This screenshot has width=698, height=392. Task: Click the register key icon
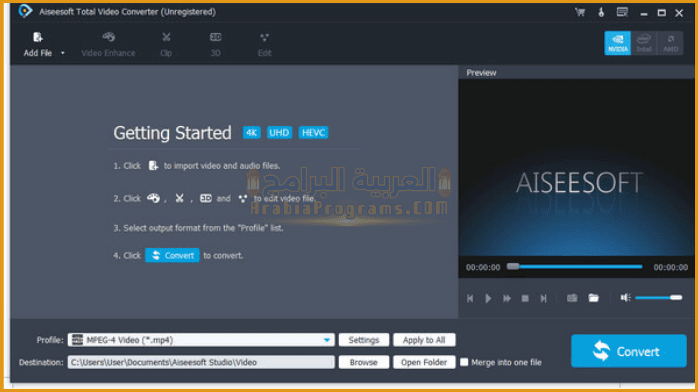601,12
